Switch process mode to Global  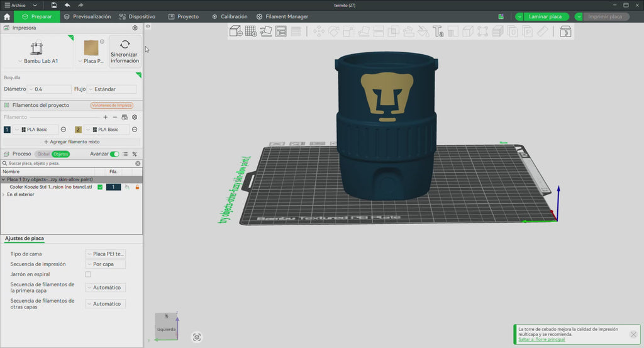pyautogui.click(x=43, y=154)
